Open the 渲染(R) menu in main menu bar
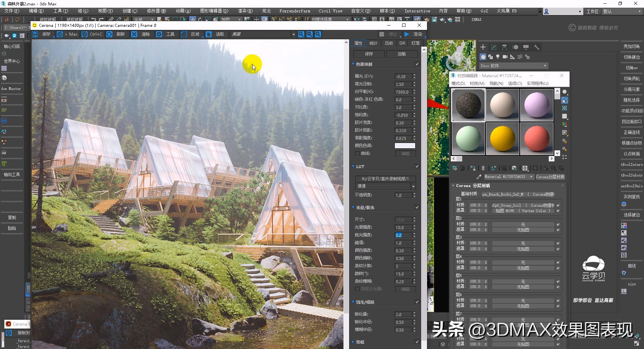Image resolution: width=644 pixels, height=349 pixels. tap(245, 11)
